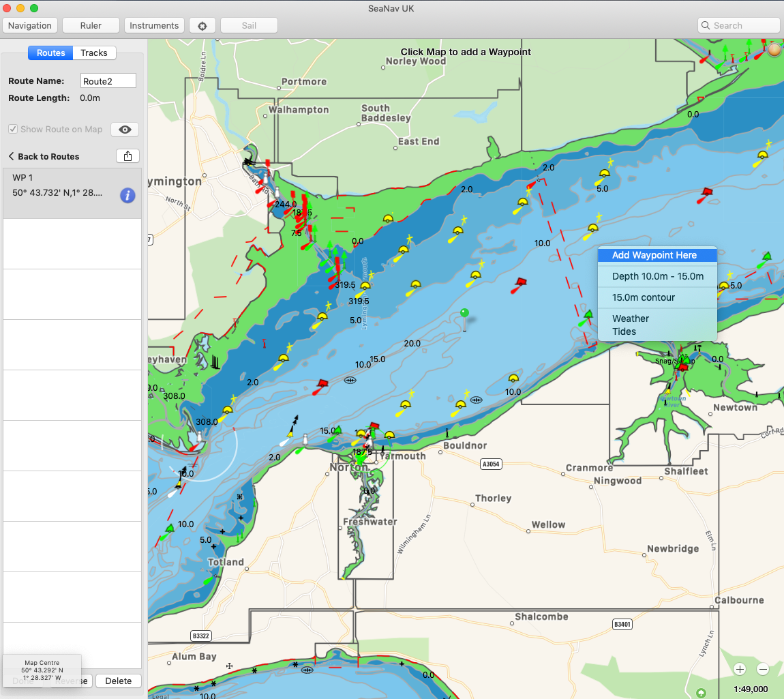The image size is (784, 699).
Task: Click the 20.0 depth sounding
Action: point(412,344)
